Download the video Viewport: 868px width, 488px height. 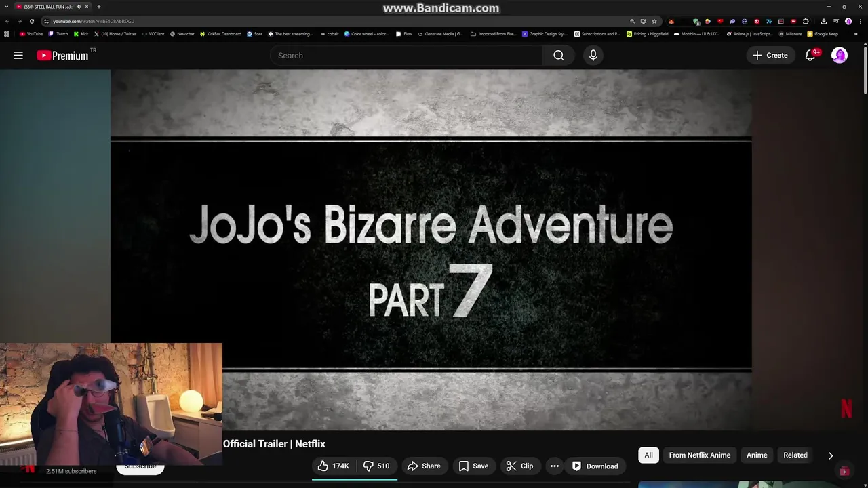[x=595, y=466]
